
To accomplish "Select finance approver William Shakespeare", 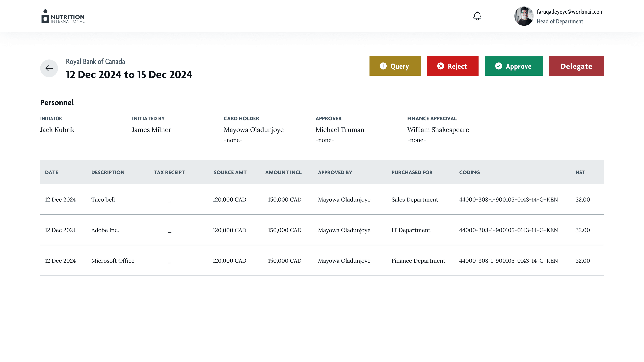I will tap(438, 130).
